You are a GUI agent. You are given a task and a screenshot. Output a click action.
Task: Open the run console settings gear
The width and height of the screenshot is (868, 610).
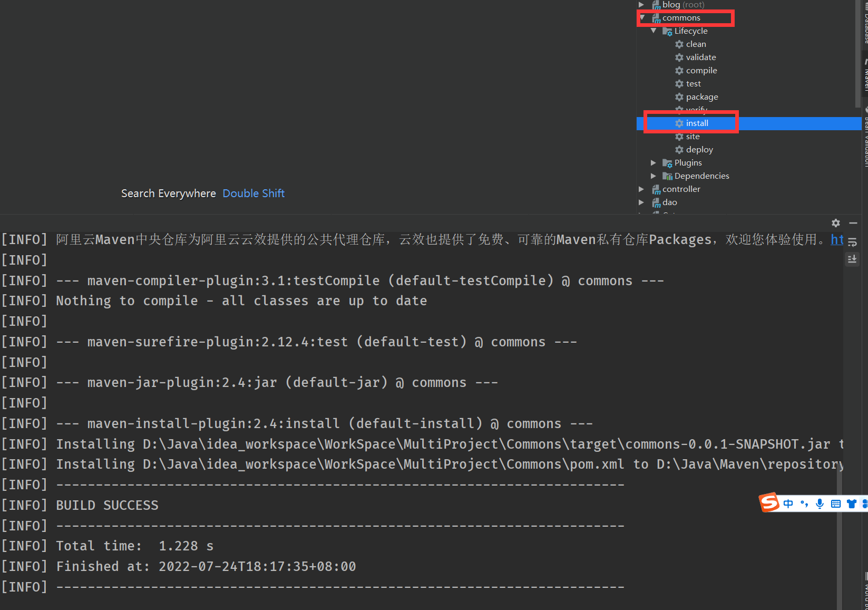[x=835, y=223]
